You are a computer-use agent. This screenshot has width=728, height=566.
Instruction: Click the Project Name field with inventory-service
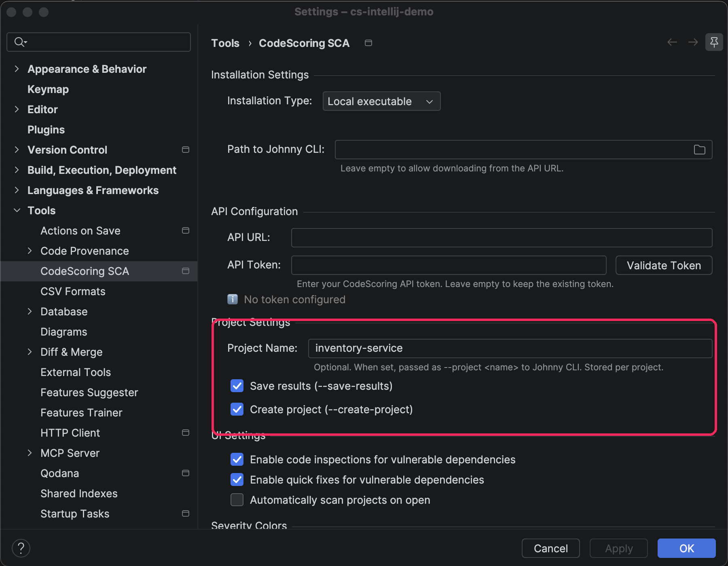[x=510, y=348]
